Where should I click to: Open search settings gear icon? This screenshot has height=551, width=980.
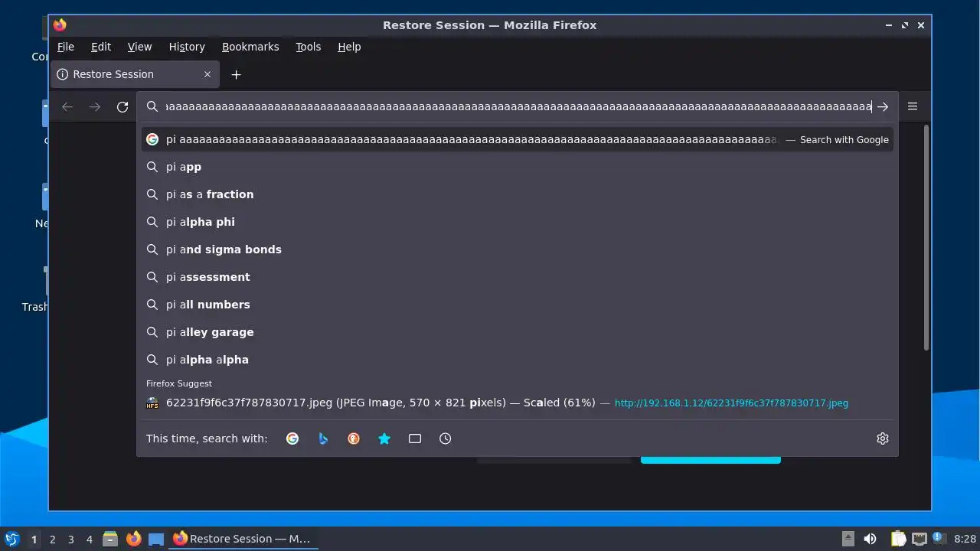(x=883, y=439)
